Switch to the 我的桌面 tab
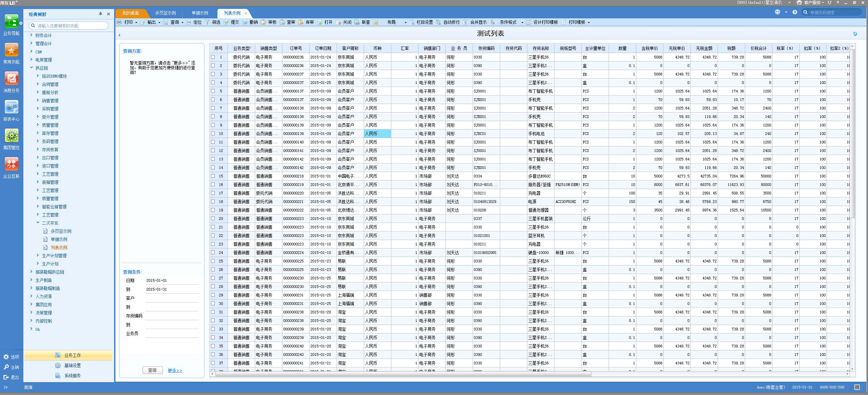This screenshot has height=395, width=868. tap(131, 13)
